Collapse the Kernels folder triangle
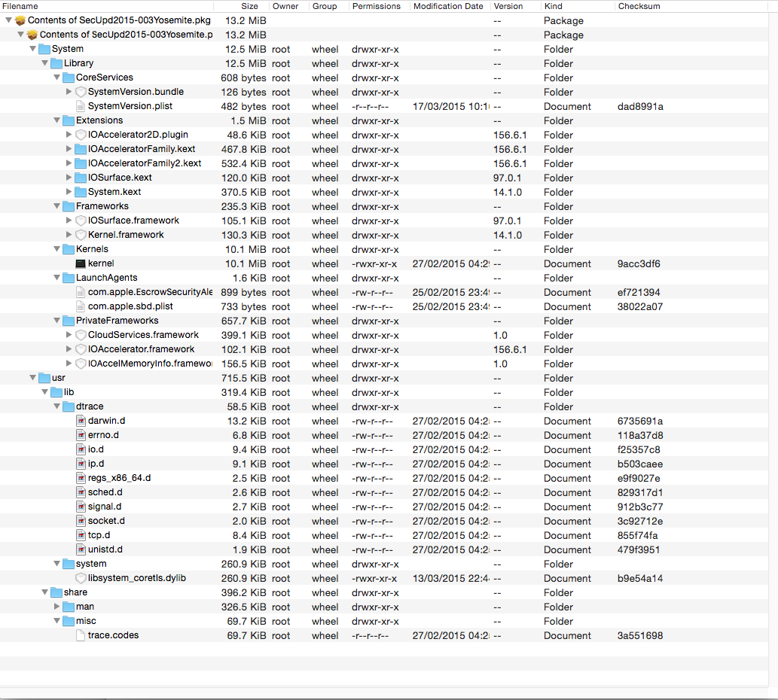The height and width of the screenshot is (700, 778). (x=56, y=249)
